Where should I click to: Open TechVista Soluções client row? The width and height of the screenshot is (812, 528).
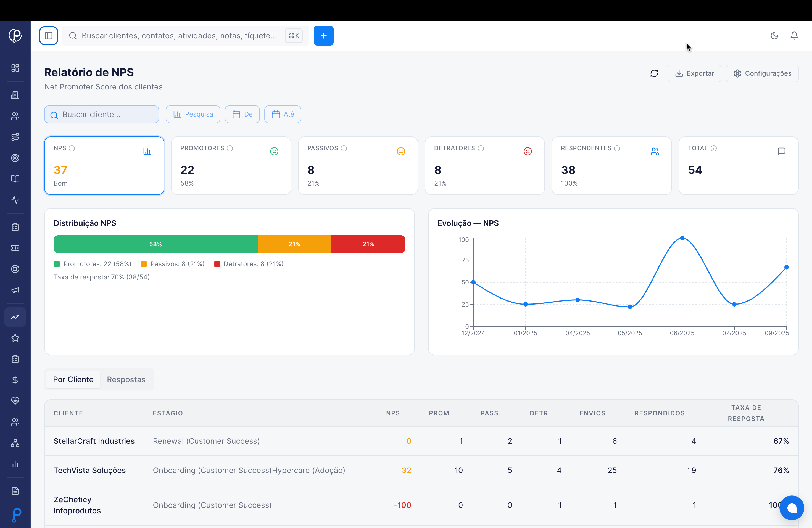pos(421,470)
